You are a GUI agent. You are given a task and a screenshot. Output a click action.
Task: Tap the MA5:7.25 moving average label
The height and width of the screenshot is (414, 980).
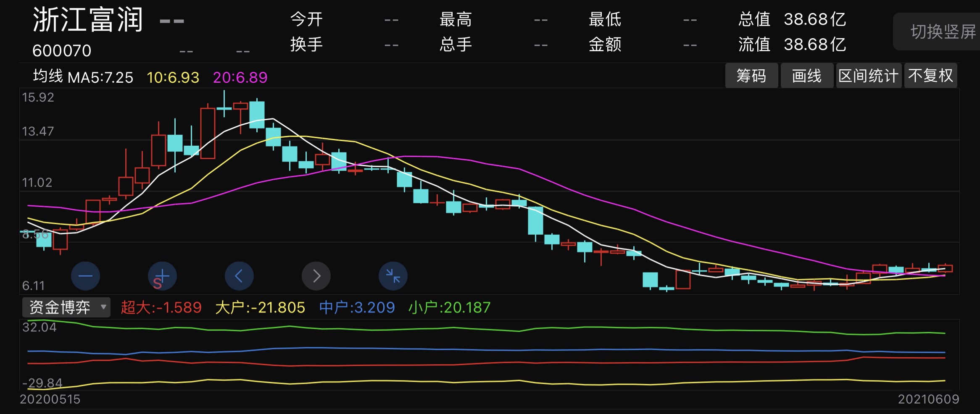(100, 77)
